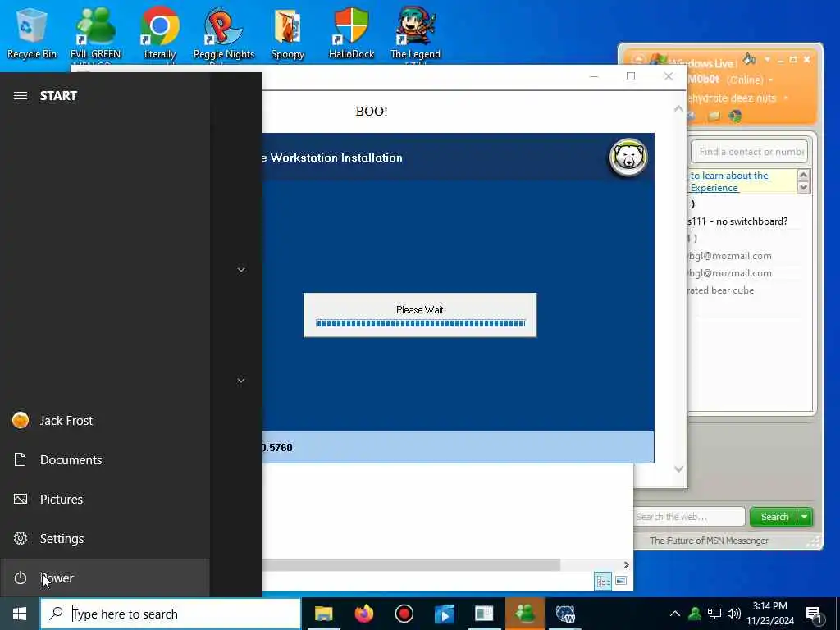Open the Search button dropdown arrow

click(805, 517)
